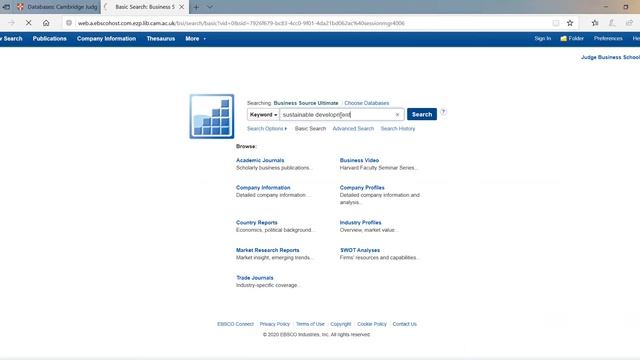Screen dimensions: 640x360
Task: Click the blue Search button
Action: click(422, 114)
